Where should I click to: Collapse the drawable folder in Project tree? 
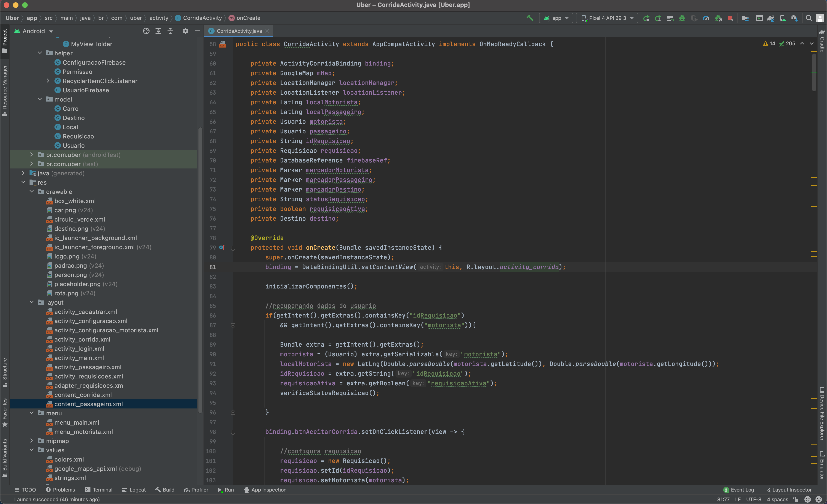tap(32, 192)
